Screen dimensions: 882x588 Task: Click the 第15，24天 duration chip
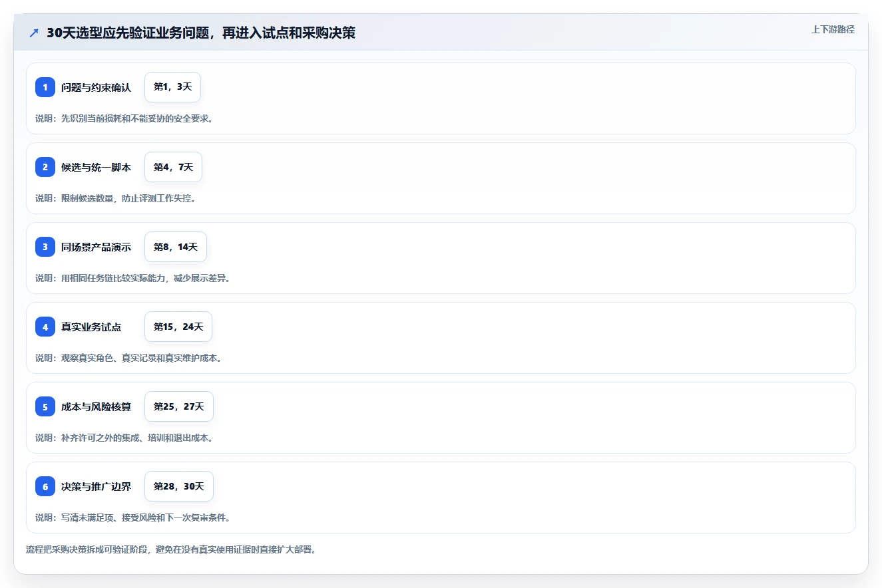tap(178, 327)
